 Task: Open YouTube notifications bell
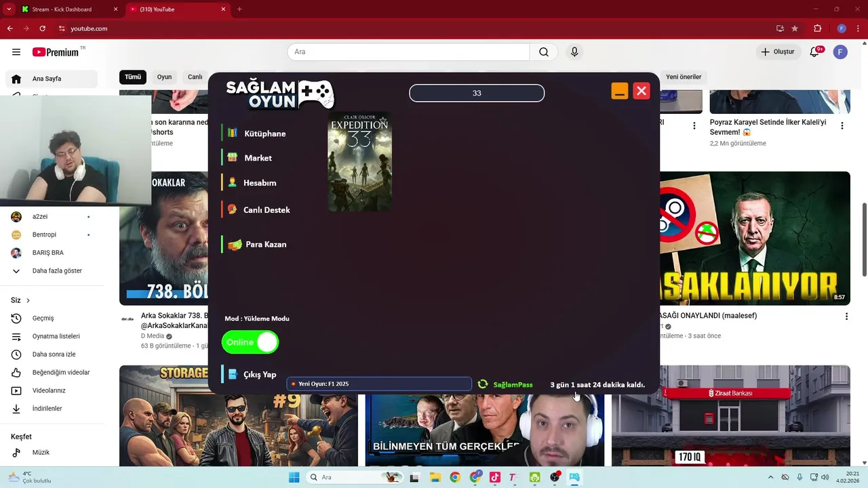815,52
